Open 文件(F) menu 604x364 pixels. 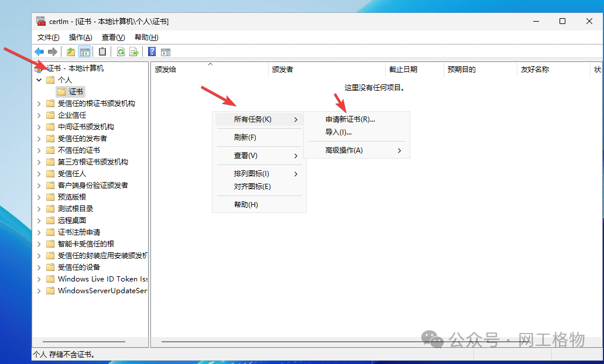coord(48,37)
